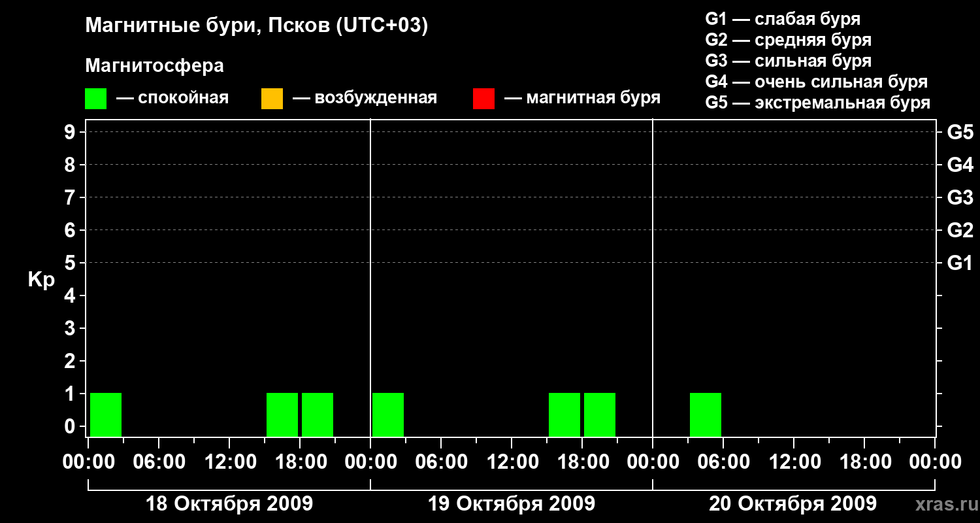Image resolution: width=980 pixels, height=523 pixels.
Task: Click 'G2 — средняя буря' legend line
Action: tap(789, 40)
